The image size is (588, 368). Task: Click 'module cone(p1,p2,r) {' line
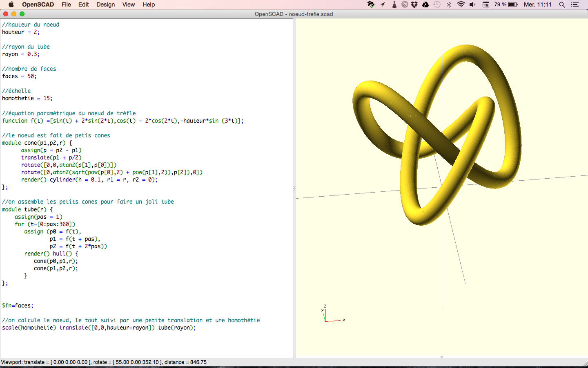[x=37, y=143]
